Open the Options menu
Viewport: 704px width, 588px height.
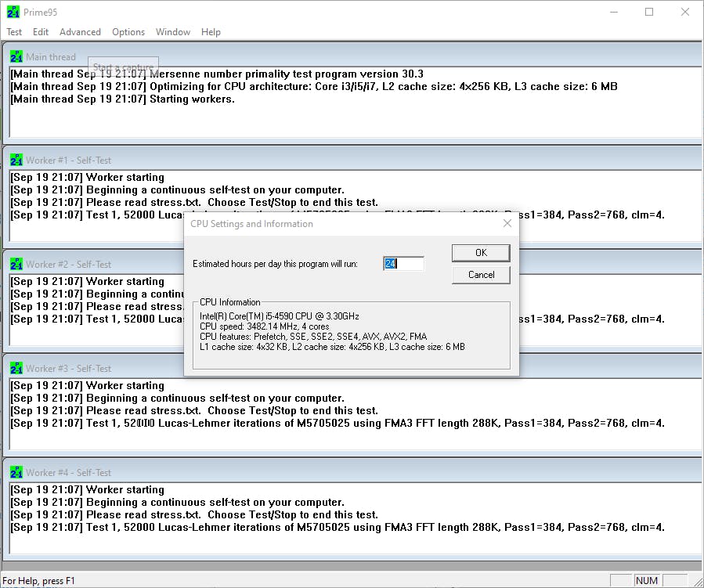(128, 32)
